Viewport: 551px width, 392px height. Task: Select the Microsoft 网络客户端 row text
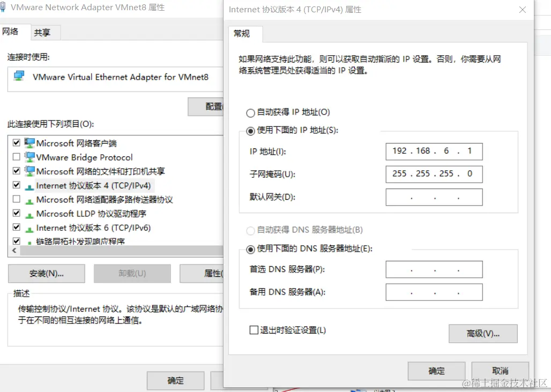(76, 143)
